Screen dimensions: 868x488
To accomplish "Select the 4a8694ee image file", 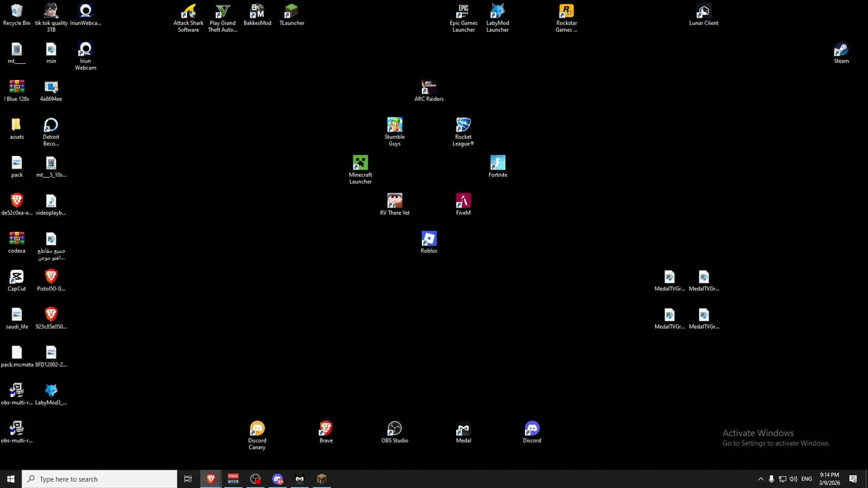I will click(x=51, y=91).
